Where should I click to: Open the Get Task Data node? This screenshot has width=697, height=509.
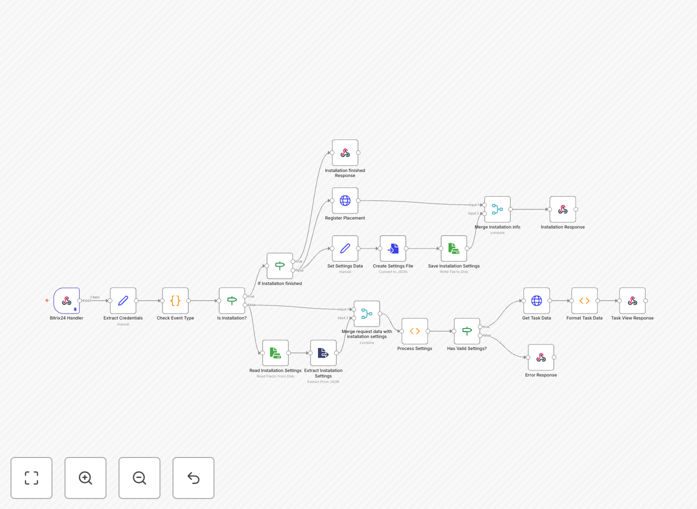point(537,301)
